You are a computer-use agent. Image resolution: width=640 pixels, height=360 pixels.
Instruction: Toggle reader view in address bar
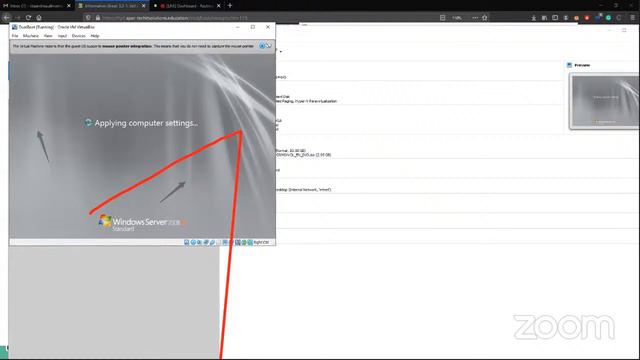pos(442,18)
